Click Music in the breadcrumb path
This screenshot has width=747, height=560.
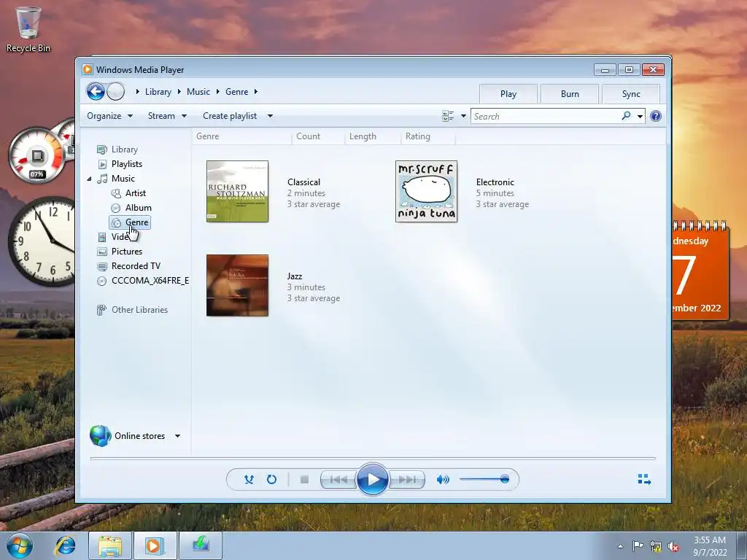click(198, 92)
